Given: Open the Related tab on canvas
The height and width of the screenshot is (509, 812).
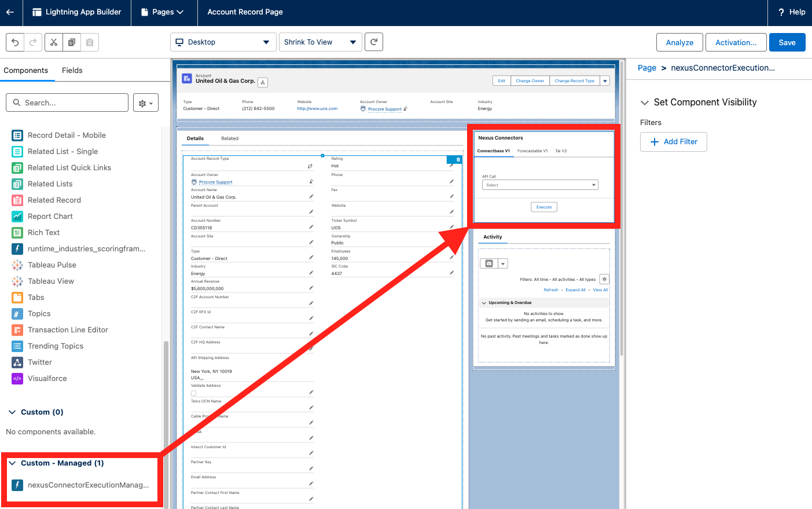Looking at the screenshot, I should [230, 138].
